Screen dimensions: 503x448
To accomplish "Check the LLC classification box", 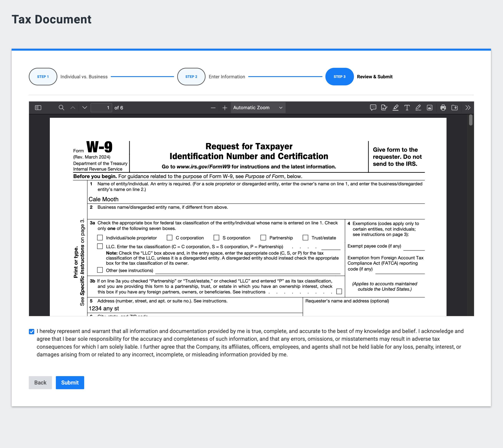I will 100,246.
